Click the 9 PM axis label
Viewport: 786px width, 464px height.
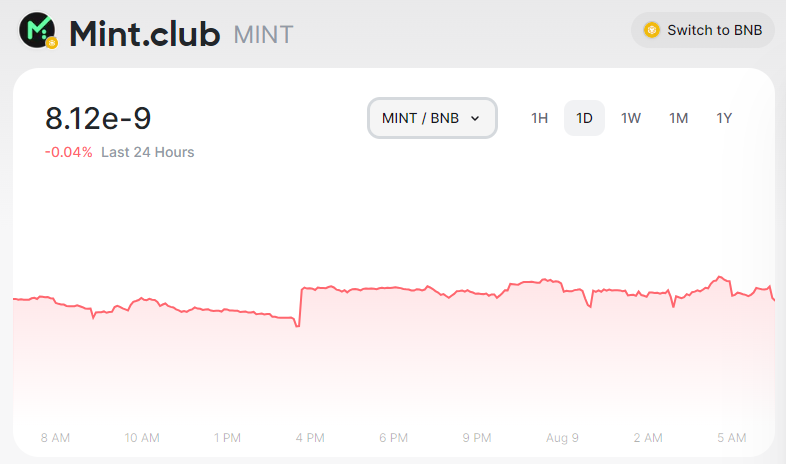point(477,438)
